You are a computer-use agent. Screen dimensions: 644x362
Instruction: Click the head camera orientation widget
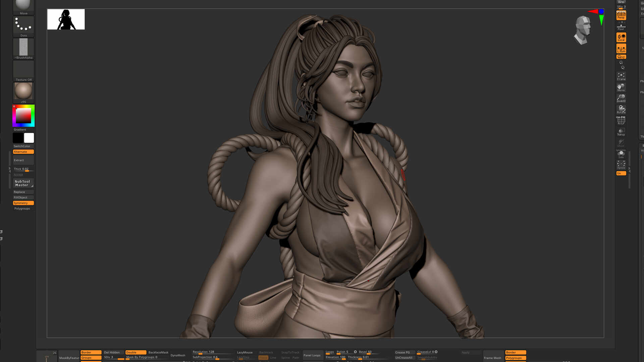pyautogui.click(x=583, y=30)
